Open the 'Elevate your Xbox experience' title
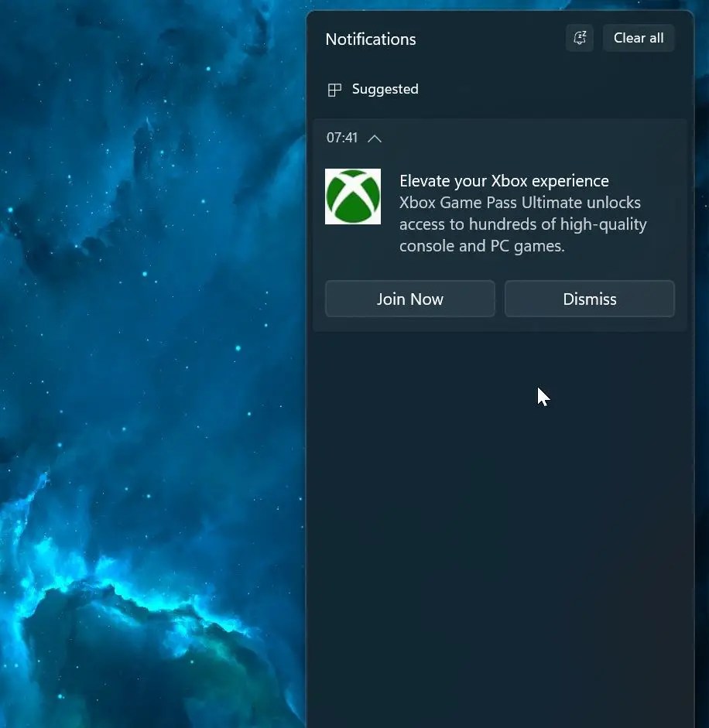This screenshot has width=709, height=728. [x=504, y=180]
